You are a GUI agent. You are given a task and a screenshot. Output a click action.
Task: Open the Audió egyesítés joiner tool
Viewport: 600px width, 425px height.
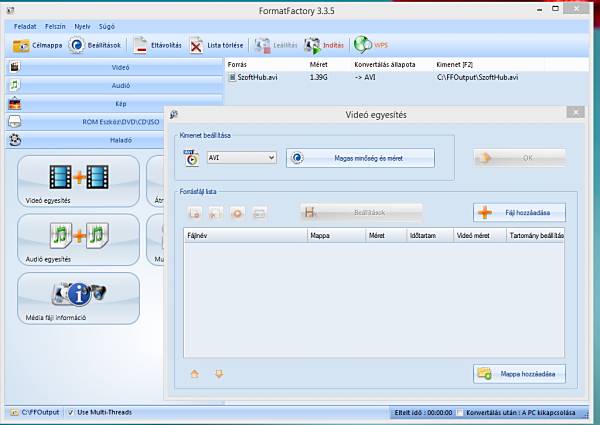(x=78, y=239)
